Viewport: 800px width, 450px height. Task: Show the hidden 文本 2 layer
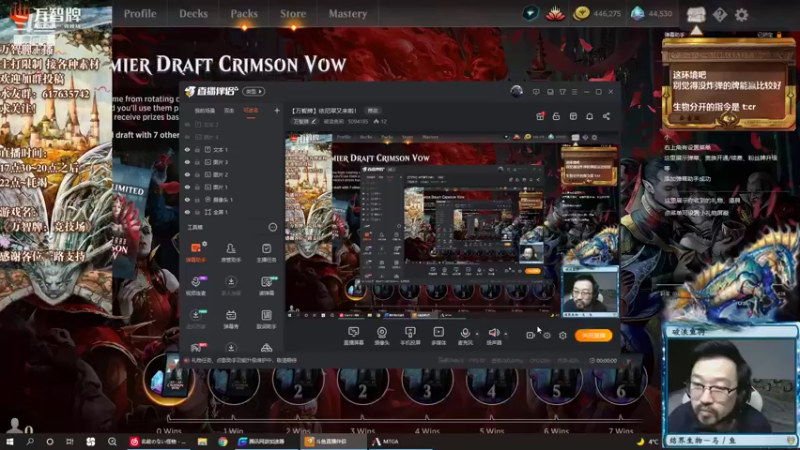click(x=187, y=124)
